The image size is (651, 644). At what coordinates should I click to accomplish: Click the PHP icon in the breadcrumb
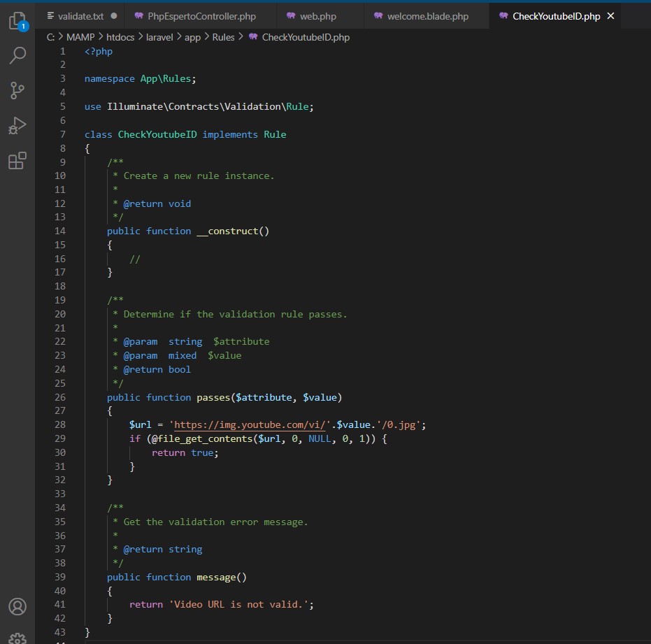pyautogui.click(x=253, y=37)
